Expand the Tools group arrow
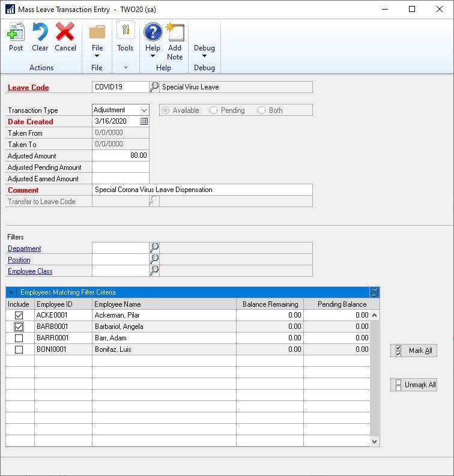This screenshot has height=476, width=454. pyautogui.click(x=126, y=68)
